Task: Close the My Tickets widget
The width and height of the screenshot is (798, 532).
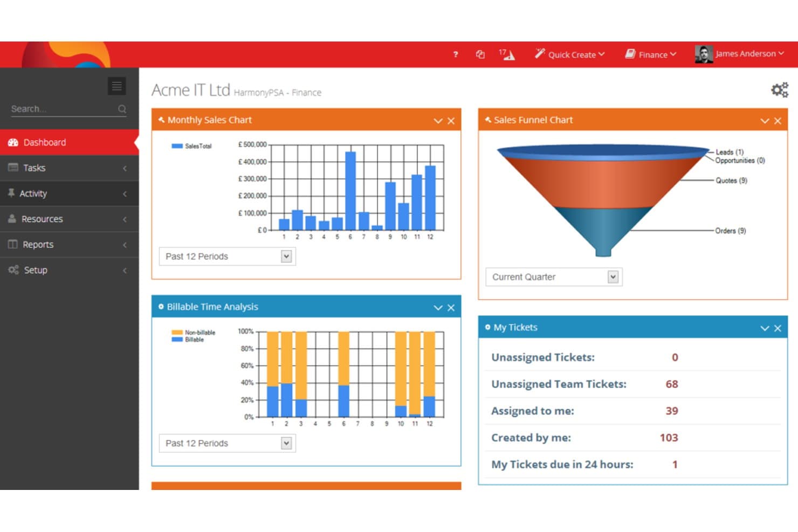Action: (778, 328)
